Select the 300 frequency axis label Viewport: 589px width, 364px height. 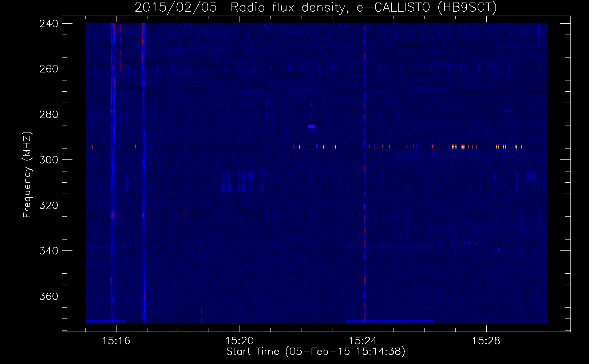point(48,160)
